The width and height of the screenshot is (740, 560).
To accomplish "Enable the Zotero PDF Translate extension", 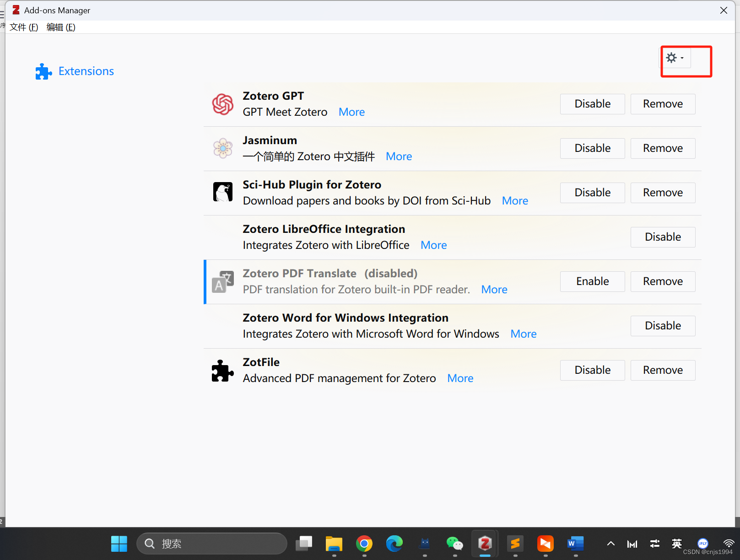I will (x=592, y=281).
